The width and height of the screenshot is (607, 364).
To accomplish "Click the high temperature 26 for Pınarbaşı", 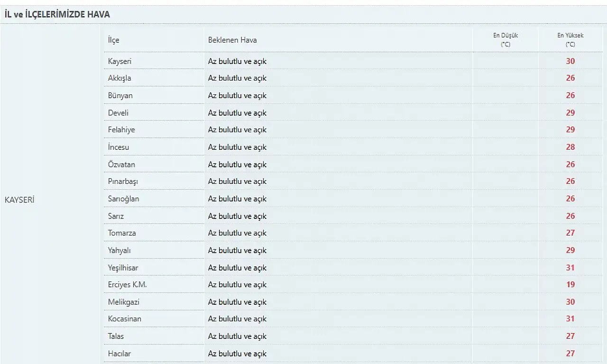I will tap(570, 182).
